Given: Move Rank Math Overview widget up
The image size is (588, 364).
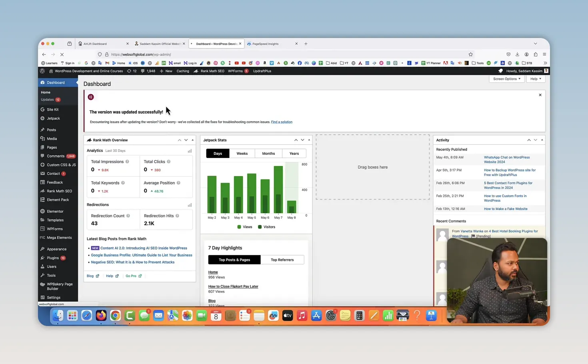Looking at the screenshot, I should click(179, 140).
